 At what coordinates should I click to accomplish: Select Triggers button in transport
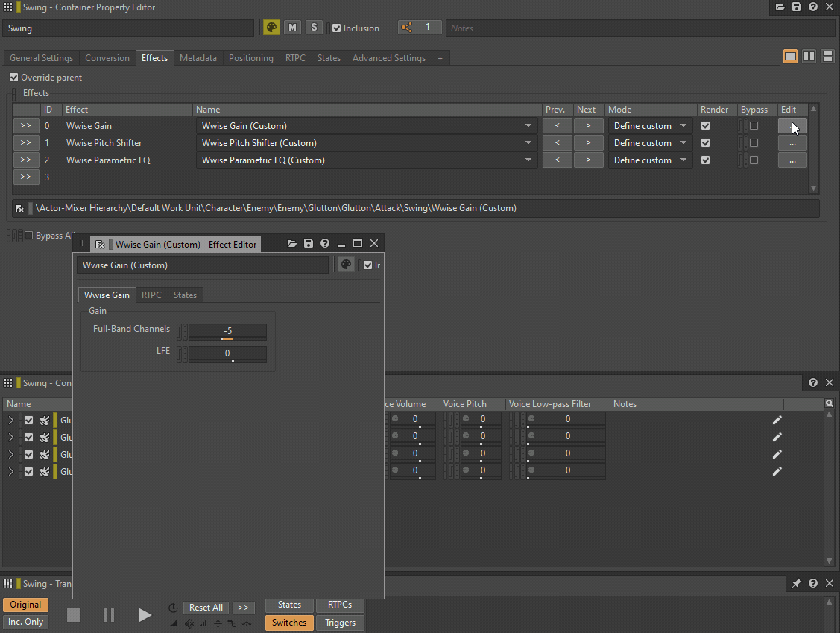click(340, 623)
